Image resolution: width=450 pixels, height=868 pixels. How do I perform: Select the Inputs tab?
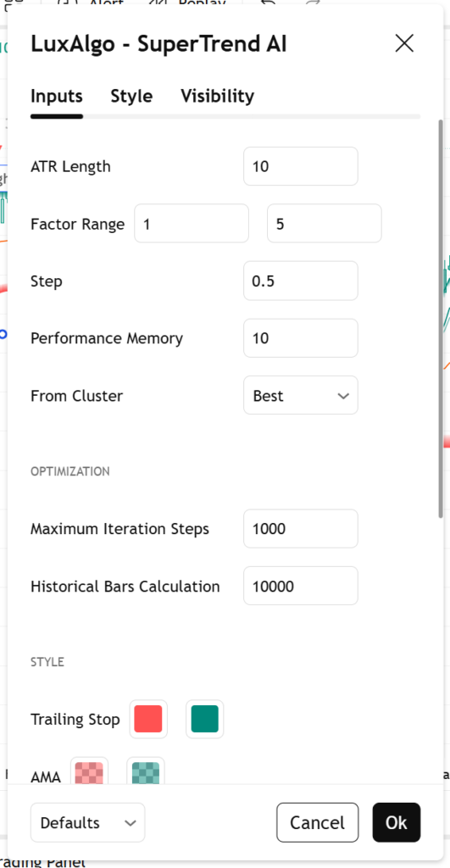pyautogui.click(x=57, y=96)
